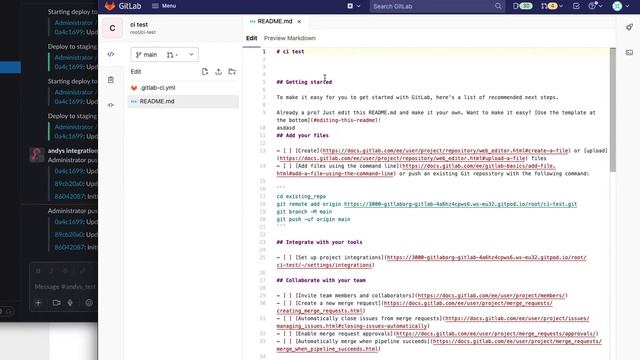Viewport: 640px width, 360px height.
Task: Focus the Search GitLab field
Action: coord(437,6)
